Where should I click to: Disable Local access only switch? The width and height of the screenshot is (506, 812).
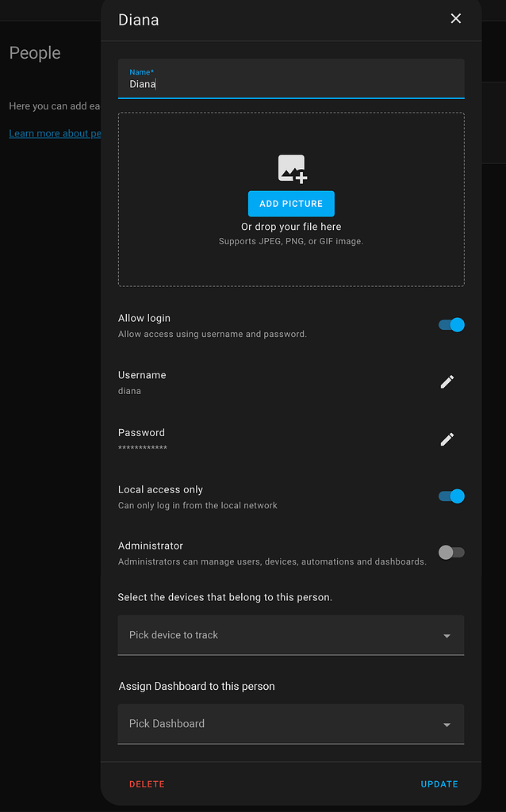451,496
